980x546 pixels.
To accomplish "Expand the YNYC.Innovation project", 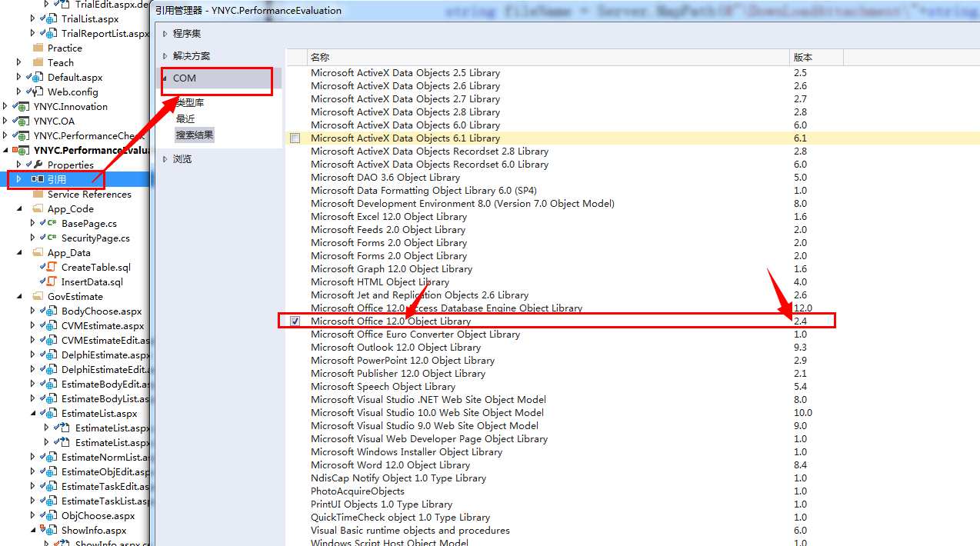I will [5, 106].
